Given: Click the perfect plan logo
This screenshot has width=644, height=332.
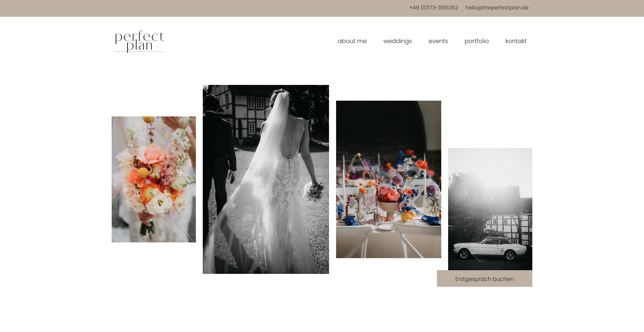Looking at the screenshot, I should point(139,41).
